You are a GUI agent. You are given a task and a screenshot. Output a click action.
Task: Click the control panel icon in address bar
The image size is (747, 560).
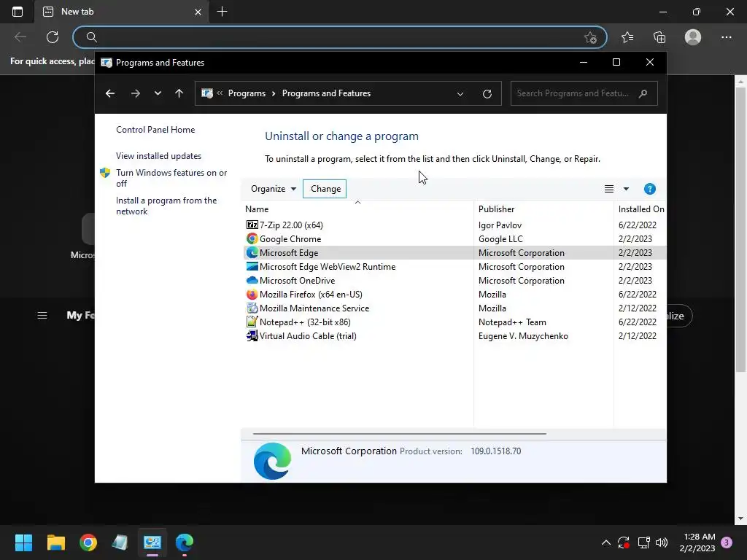pos(206,93)
